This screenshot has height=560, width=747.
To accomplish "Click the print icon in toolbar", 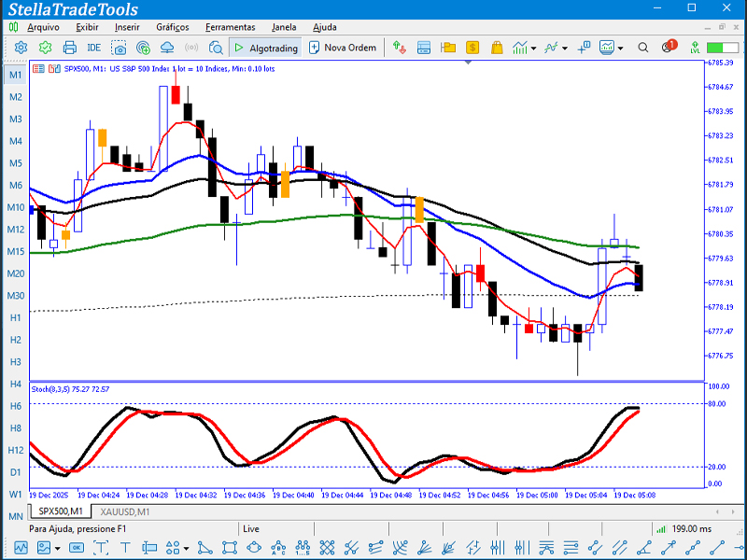I will (69, 48).
